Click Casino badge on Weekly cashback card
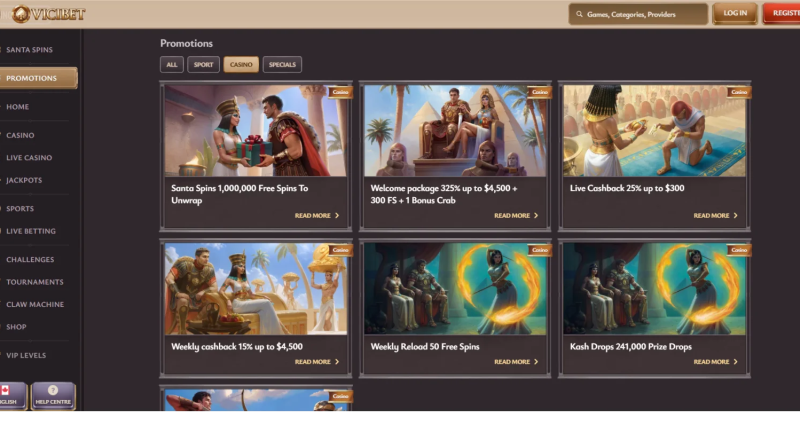Viewport: 800px width, 440px height. pyautogui.click(x=340, y=250)
